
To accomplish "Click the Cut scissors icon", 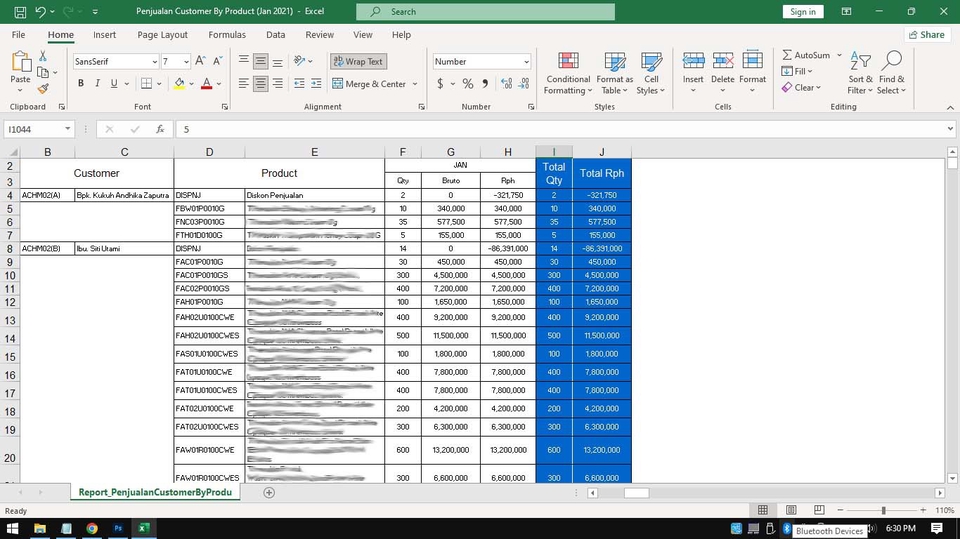I will point(43,56).
